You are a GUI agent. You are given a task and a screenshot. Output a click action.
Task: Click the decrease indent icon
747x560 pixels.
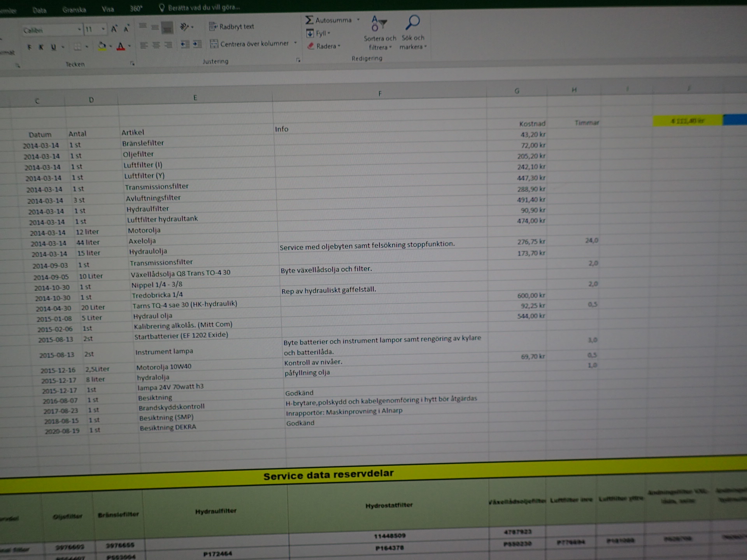(x=185, y=44)
